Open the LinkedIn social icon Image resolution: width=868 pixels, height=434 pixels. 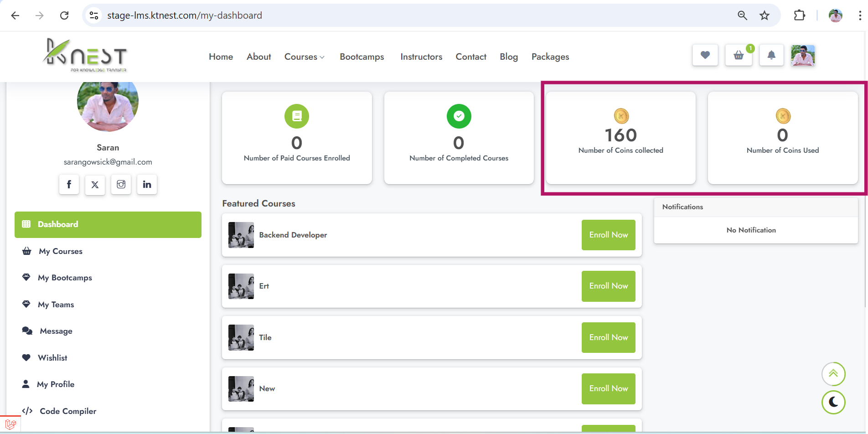147,184
